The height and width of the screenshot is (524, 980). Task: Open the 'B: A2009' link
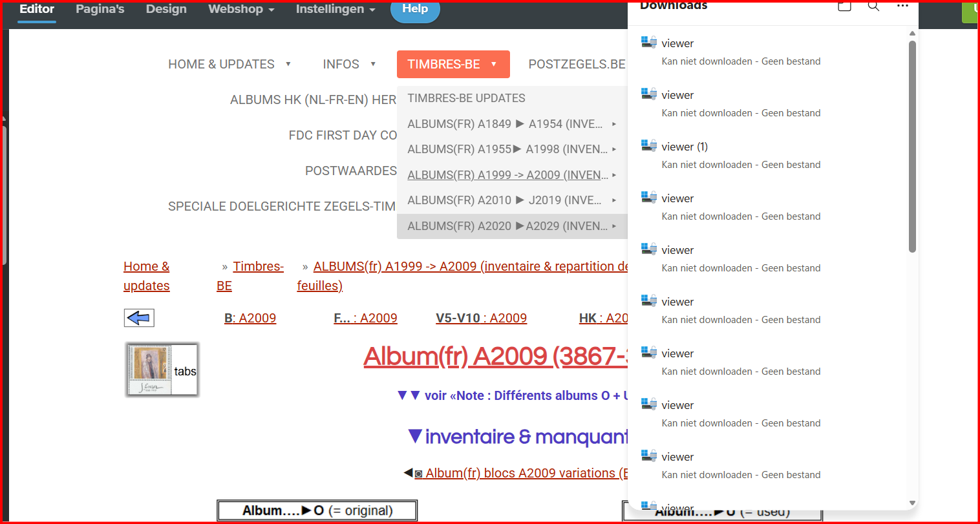[250, 318]
